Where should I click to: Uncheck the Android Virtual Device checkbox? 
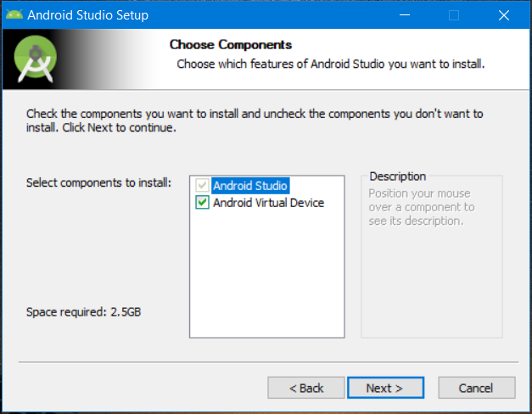(202, 203)
